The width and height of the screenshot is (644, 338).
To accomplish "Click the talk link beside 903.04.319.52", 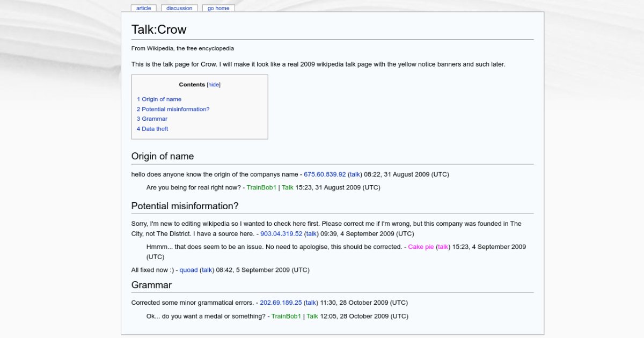I will tap(311, 233).
